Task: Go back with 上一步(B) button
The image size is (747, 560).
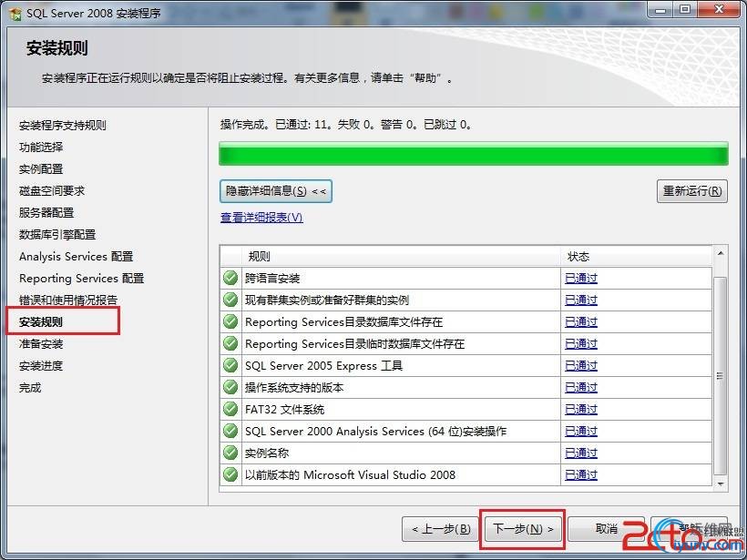Action: click(440, 529)
